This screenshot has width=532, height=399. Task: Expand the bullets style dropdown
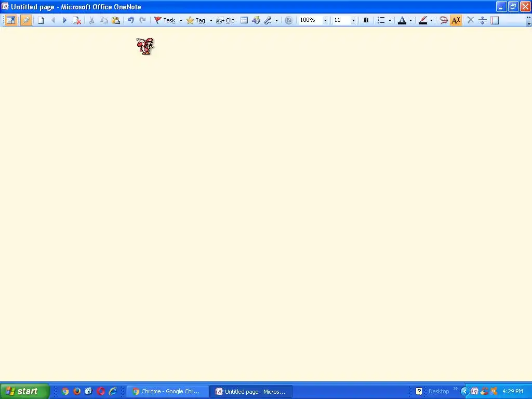tap(390, 20)
